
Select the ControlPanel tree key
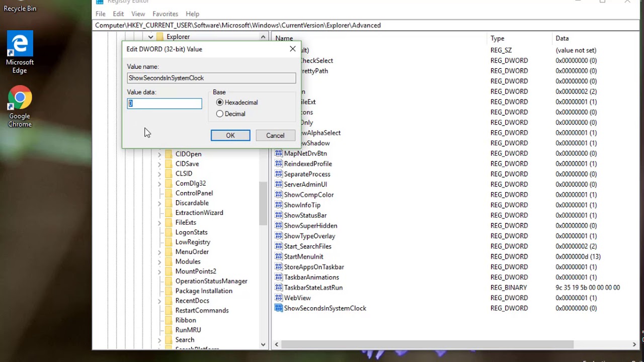[x=194, y=193]
